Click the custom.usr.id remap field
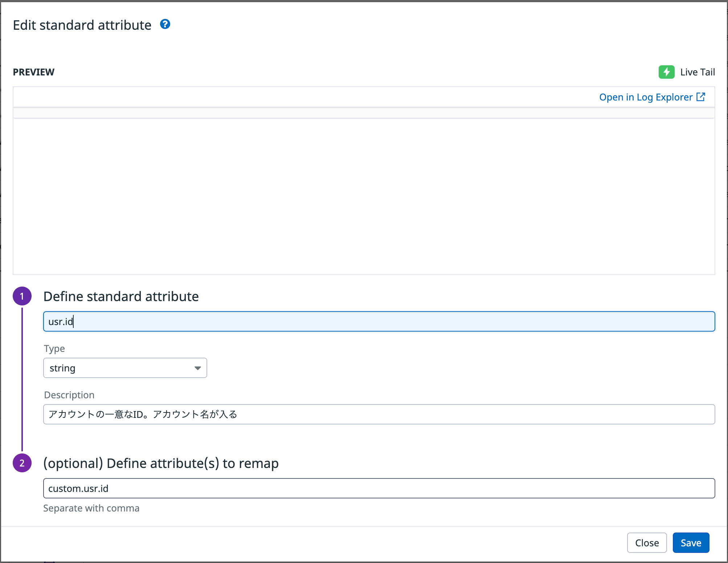Screen dimensions: 728x563 [x=379, y=488]
